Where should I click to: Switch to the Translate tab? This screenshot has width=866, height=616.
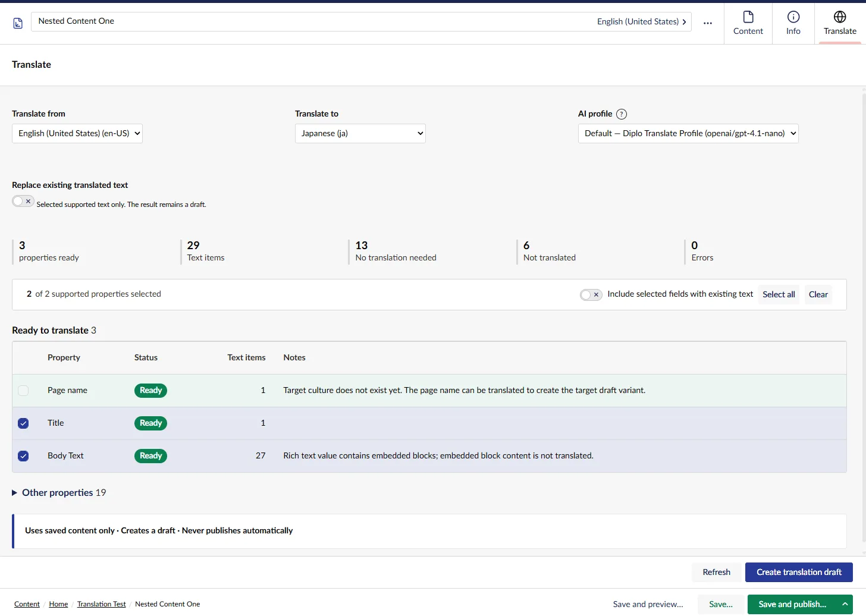840,23
